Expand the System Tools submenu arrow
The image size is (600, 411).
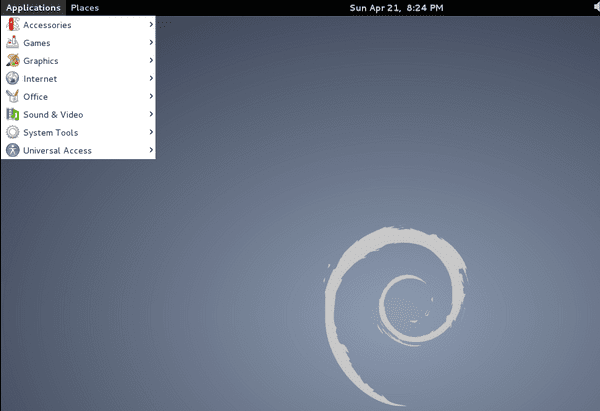pos(151,132)
